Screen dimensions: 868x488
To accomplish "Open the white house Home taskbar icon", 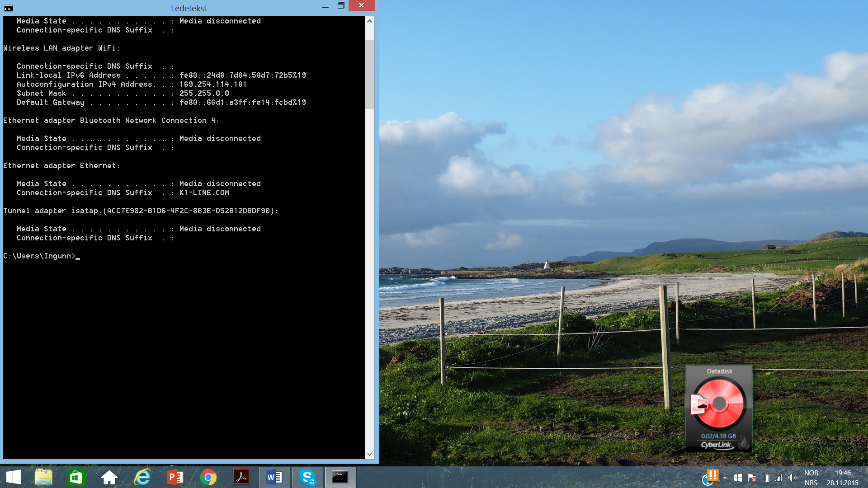I will pos(109,477).
